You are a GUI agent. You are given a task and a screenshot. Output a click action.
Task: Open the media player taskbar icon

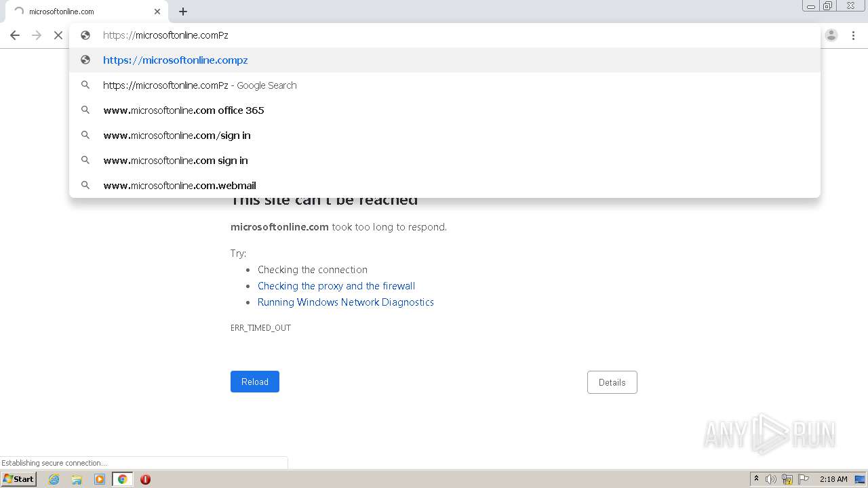point(100,479)
